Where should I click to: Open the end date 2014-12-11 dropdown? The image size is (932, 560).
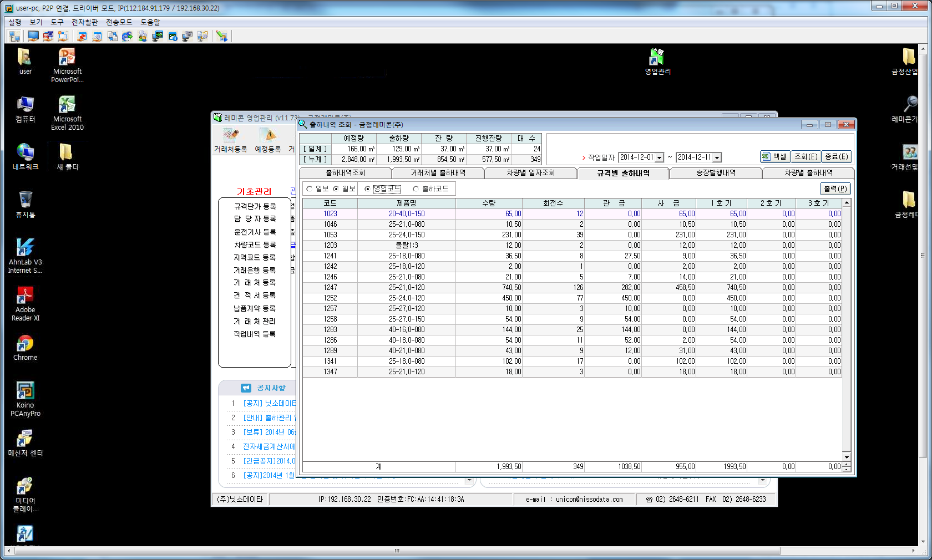[717, 158]
